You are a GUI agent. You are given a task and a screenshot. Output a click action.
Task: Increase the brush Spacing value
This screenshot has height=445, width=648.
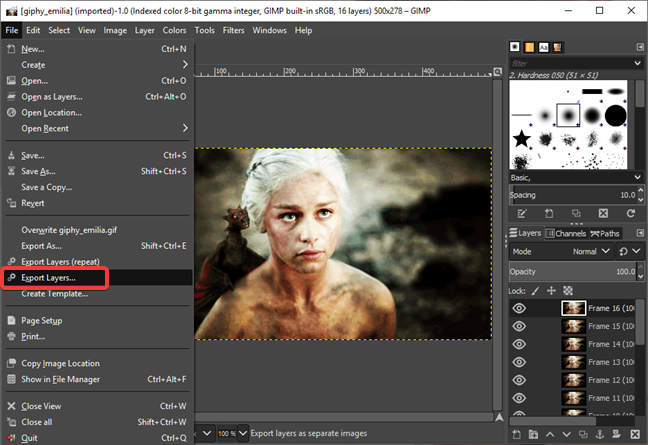pos(640,191)
